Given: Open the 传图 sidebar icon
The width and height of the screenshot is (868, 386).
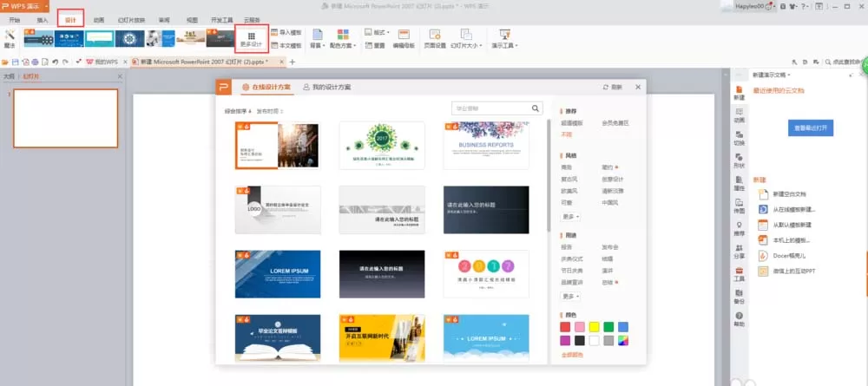Looking at the screenshot, I should (x=739, y=206).
